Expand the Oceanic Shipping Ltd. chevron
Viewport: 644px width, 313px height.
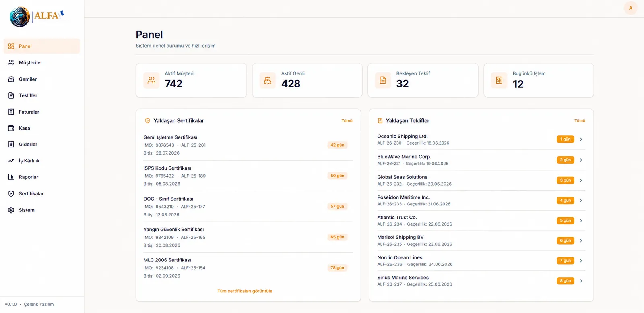(581, 139)
